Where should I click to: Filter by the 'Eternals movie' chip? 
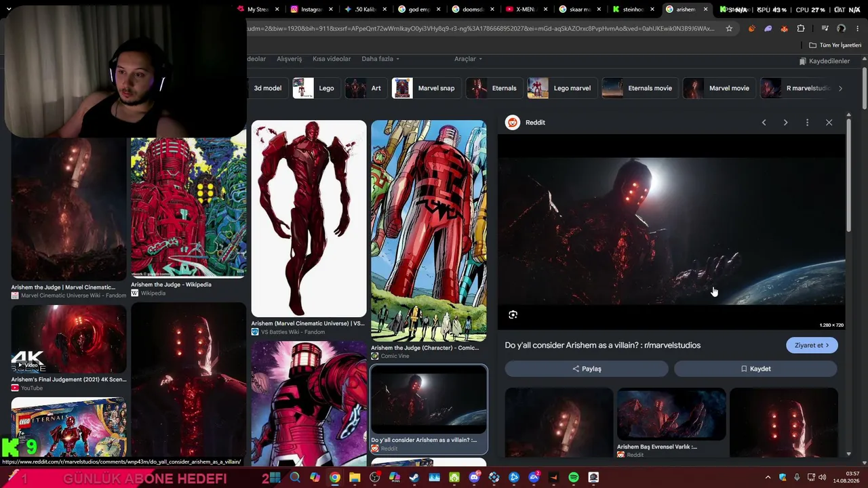pos(639,88)
